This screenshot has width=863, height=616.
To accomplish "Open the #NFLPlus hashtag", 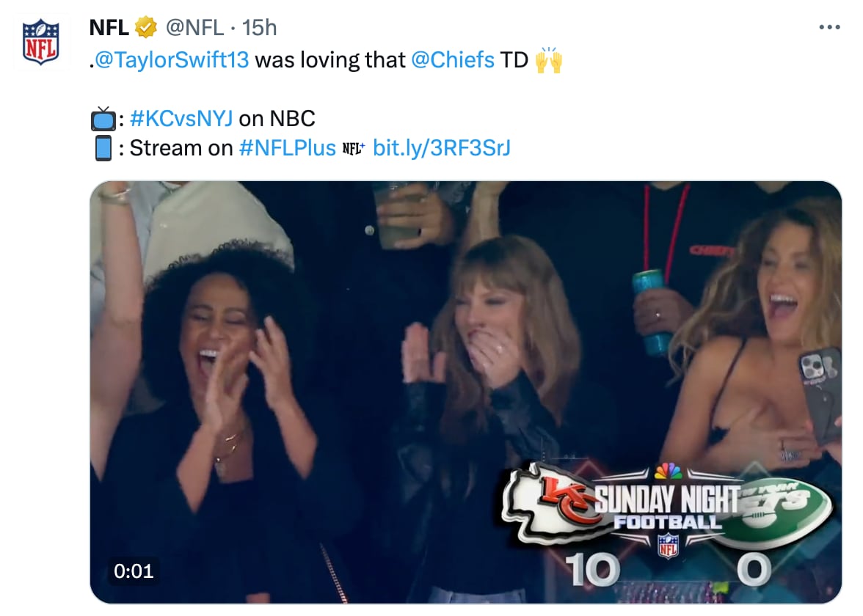I will [x=288, y=148].
